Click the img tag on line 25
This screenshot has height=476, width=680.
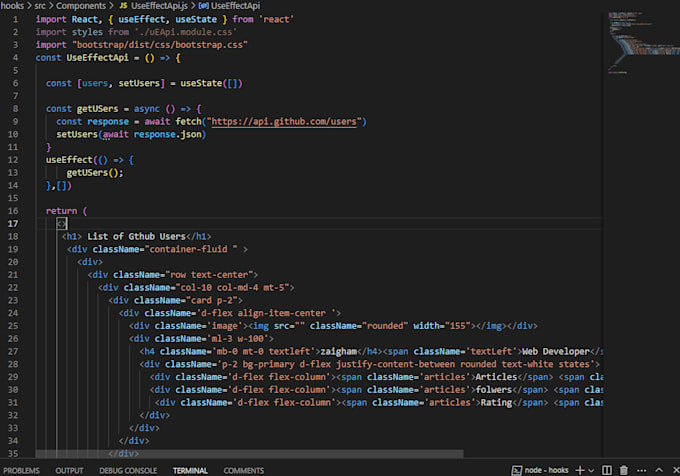[x=258, y=326]
